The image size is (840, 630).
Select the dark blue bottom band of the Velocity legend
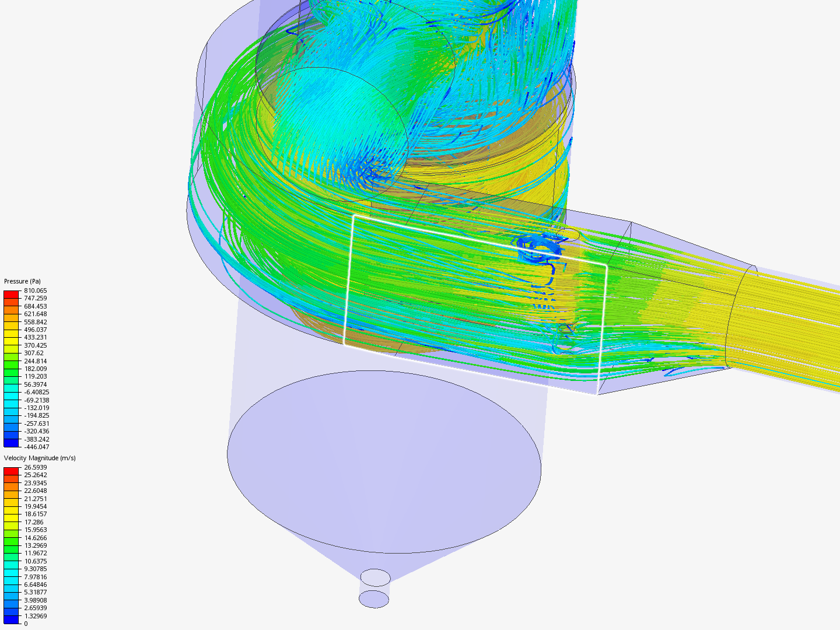pyautogui.click(x=12, y=619)
